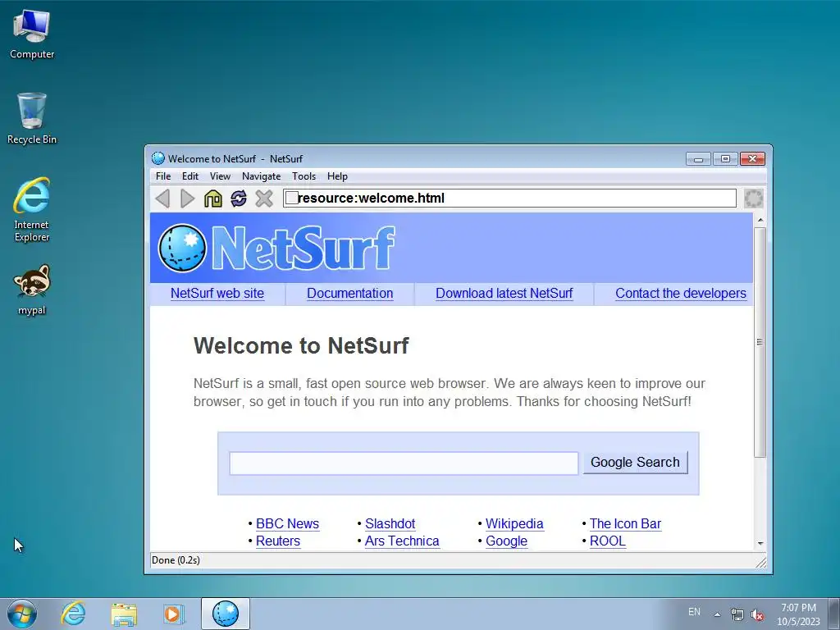This screenshot has width=840, height=630.
Task: Open the Help menu
Action: pyautogui.click(x=337, y=176)
